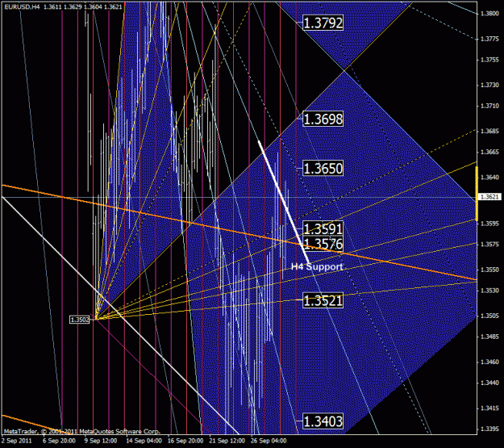Viewport: 504px width, 448px height.
Task: Click the thick white H4 support trendline
Action: click(284, 202)
